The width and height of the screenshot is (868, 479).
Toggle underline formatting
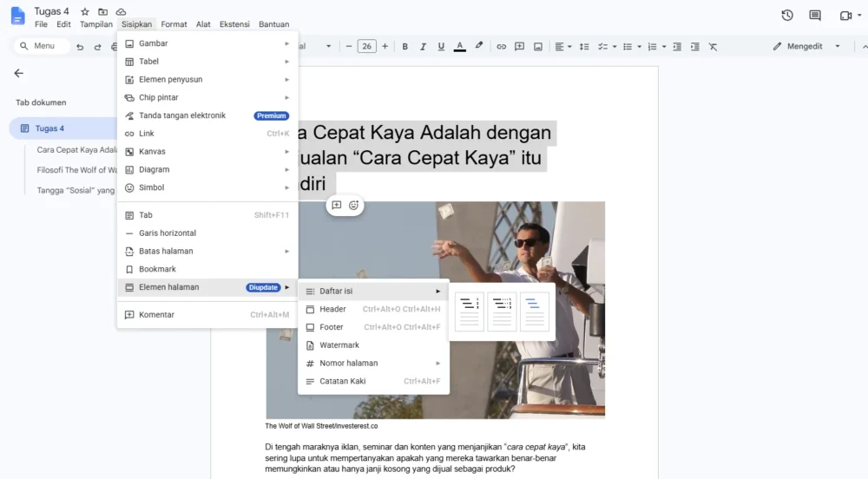tap(441, 47)
